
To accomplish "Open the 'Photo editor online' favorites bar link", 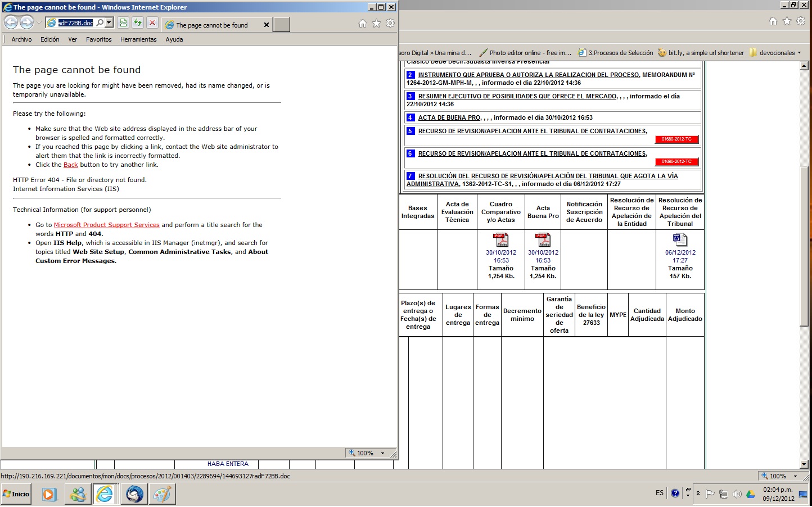I will [x=525, y=53].
